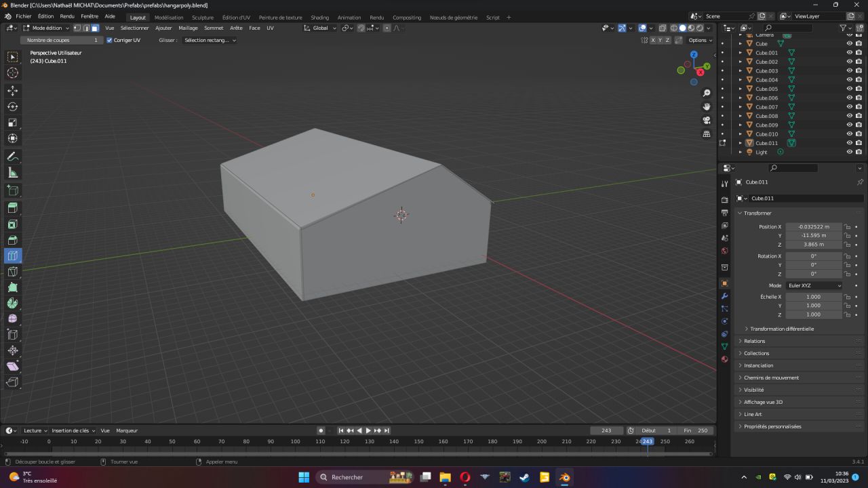868x488 pixels.
Task: Switch to the Shading workspace tab
Action: [x=319, y=18]
